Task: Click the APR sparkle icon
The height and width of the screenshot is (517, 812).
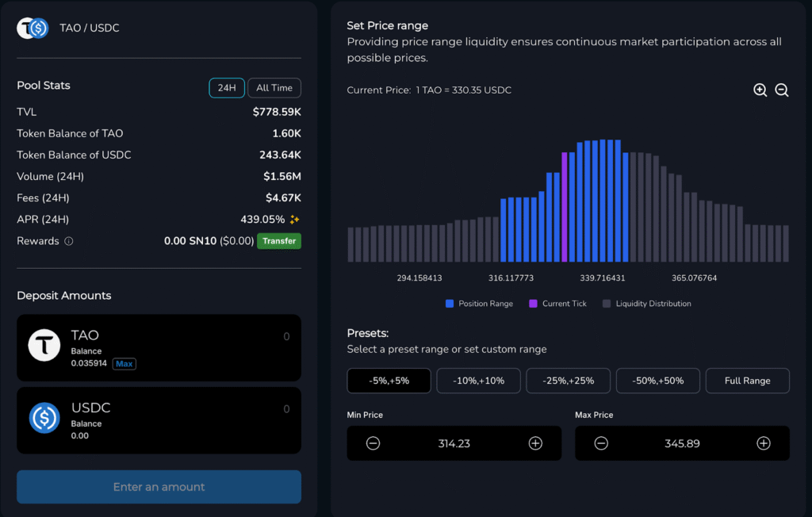Action: click(294, 220)
